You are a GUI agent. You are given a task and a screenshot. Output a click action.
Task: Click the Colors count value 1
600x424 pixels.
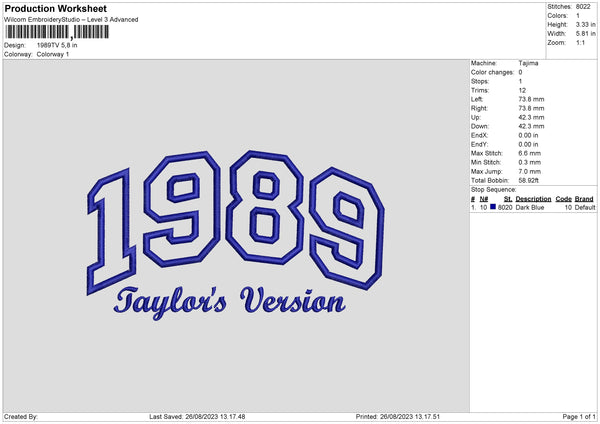(578, 16)
